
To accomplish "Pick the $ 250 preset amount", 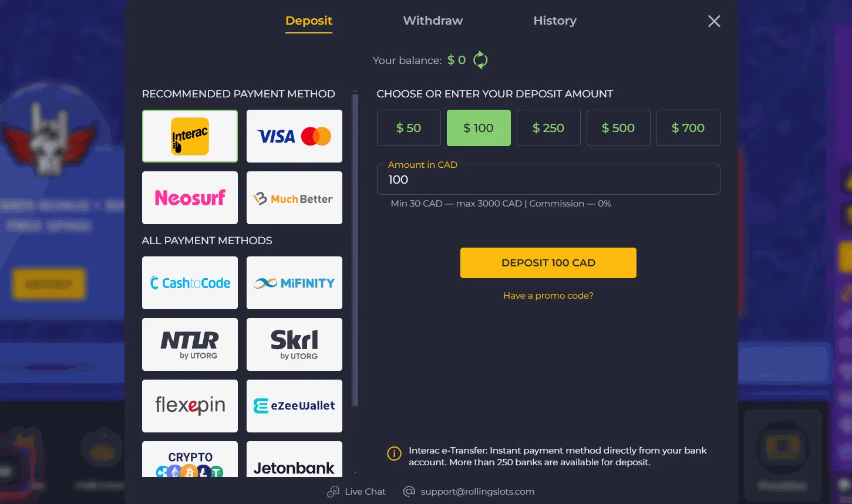I will pyautogui.click(x=548, y=128).
